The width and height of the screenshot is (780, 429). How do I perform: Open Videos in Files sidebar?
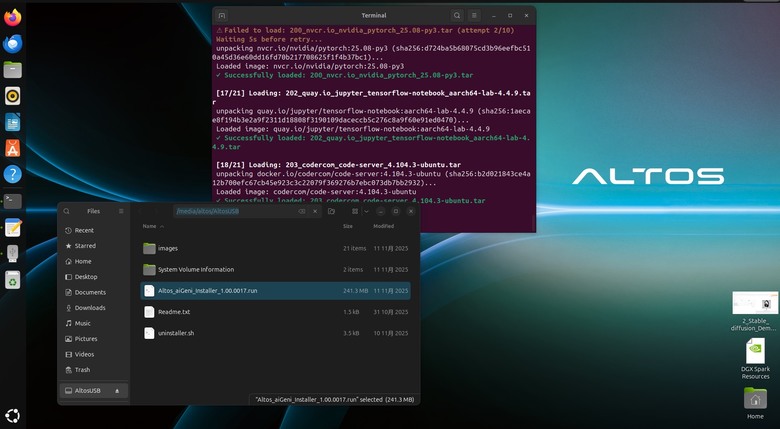pos(94,354)
